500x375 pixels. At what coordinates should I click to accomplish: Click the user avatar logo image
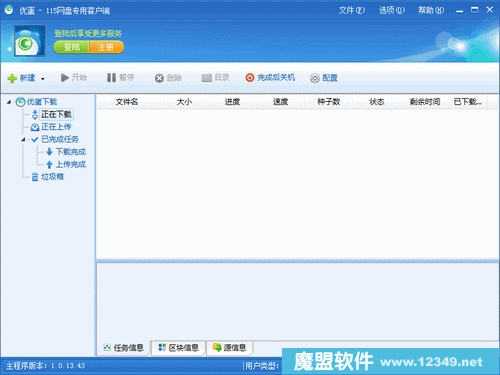tap(29, 41)
